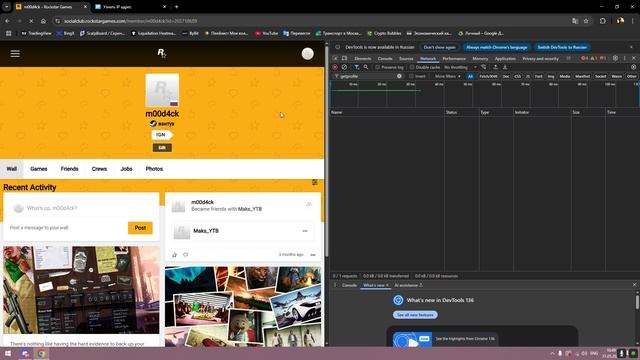Switch to the Wall tab
Image resolution: width=640 pixels, height=360 pixels.
pos(11,169)
